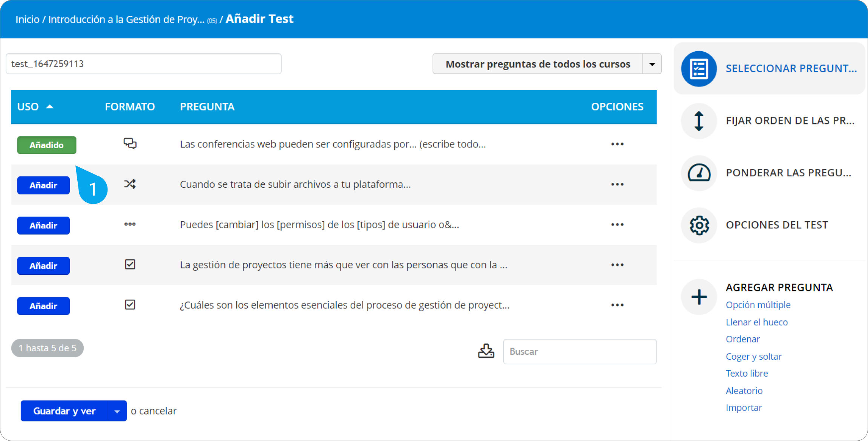Open options dots for the conferencias web question
Image resolution: width=868 pixels, height=441 pixels.
[617, 144]
